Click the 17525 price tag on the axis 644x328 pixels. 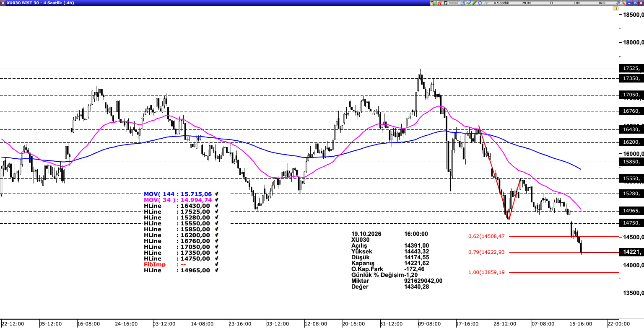click(x=631, y=68)
